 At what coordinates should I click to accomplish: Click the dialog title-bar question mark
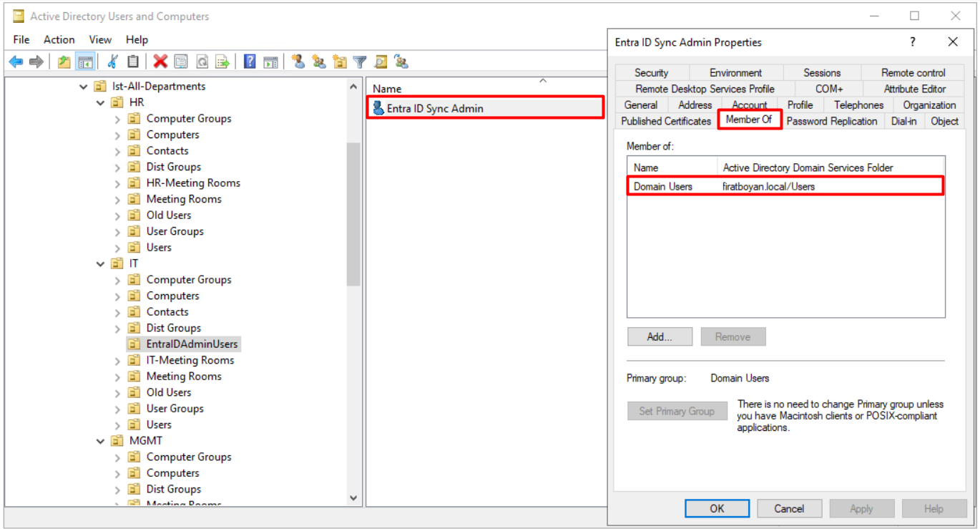point(912,42)
